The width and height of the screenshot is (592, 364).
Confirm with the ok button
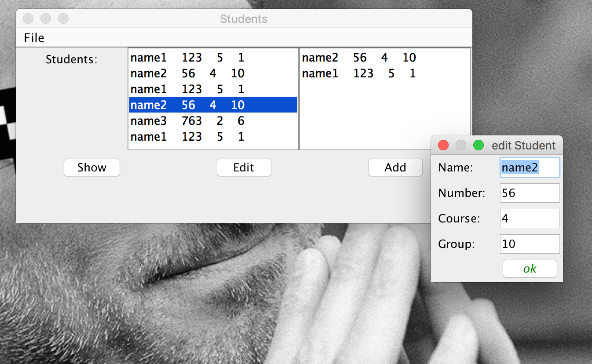530,269
